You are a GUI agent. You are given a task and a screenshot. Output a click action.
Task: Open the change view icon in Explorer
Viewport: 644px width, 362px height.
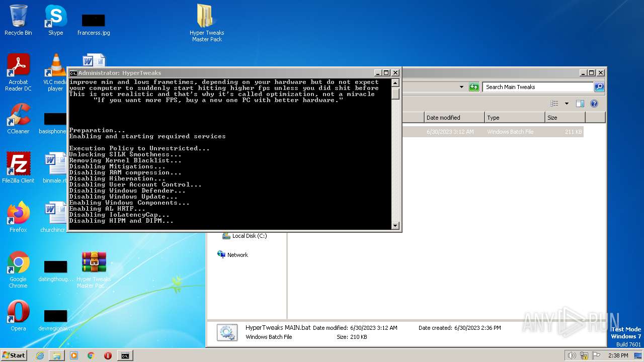click(554, 104)
